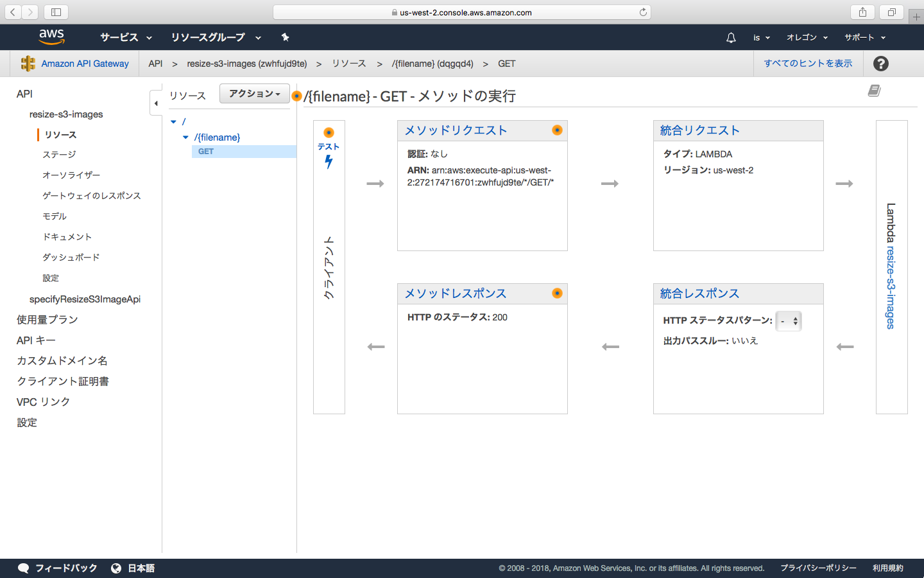Click 利用規約 footer link

(888, 568)
